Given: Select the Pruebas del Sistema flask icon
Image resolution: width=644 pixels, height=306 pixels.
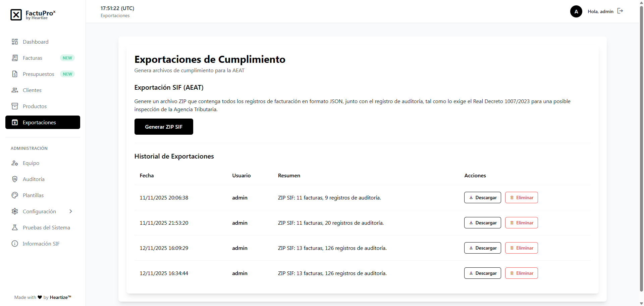Looking at the screenshot, I should pos(15,227).
